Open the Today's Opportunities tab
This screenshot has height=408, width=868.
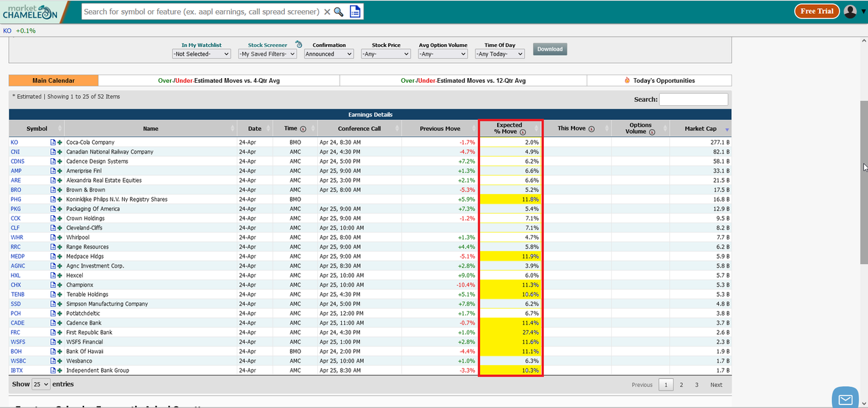(x=659, y=80)
